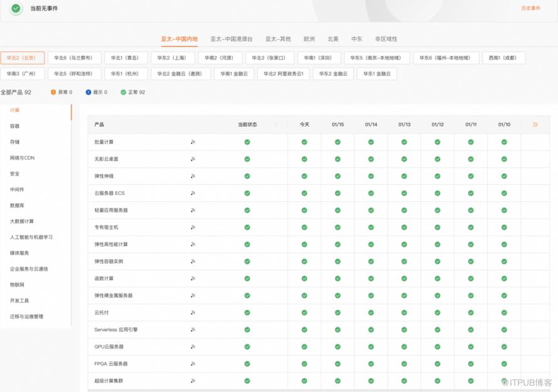Select region 华北6(乌兰察布)

click(x=74, y=58)
